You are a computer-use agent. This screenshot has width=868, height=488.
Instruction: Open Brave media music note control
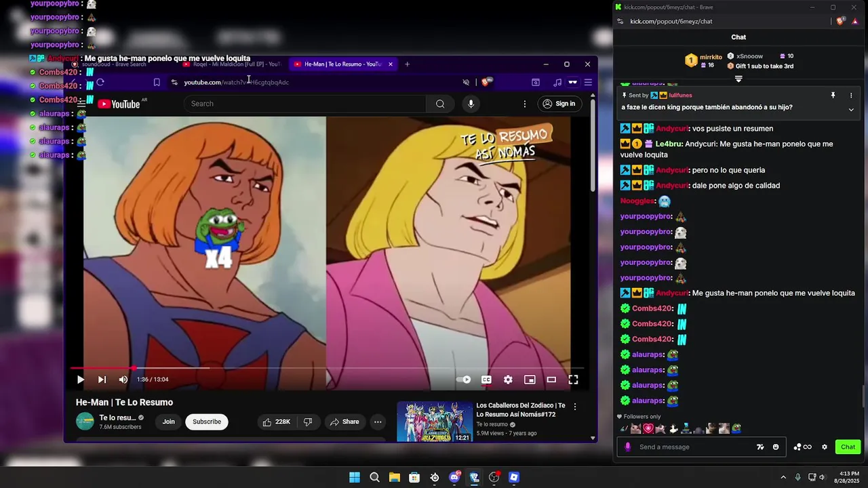click(x=557, y=82)
